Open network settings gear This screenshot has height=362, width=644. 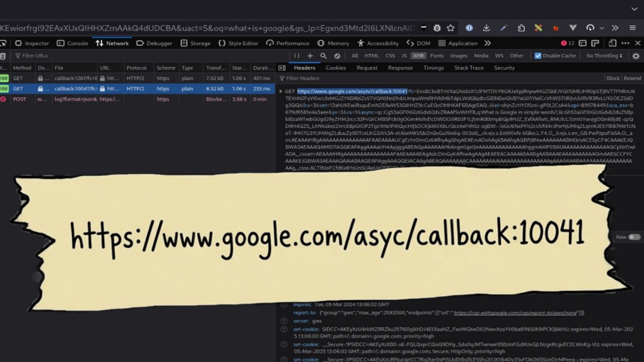pyautogui.click(x=636, y=56)
